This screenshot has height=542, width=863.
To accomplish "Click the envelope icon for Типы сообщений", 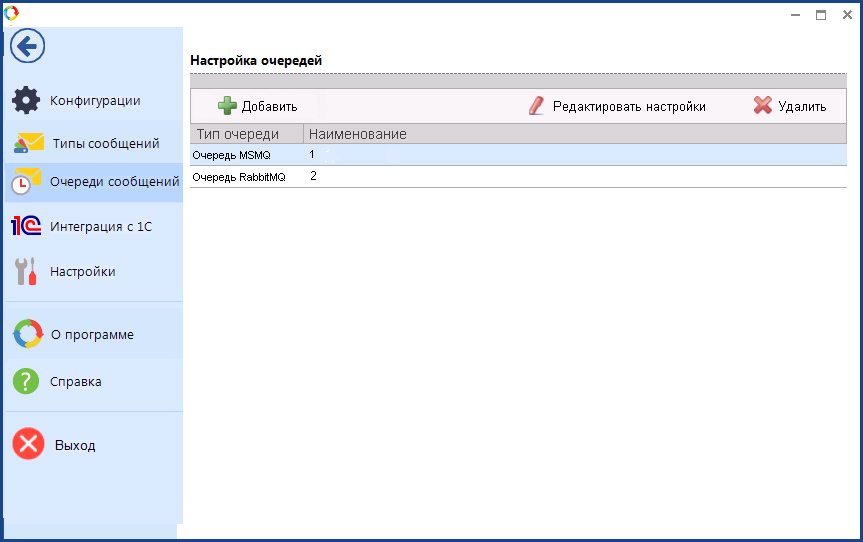I will (28, 143).
